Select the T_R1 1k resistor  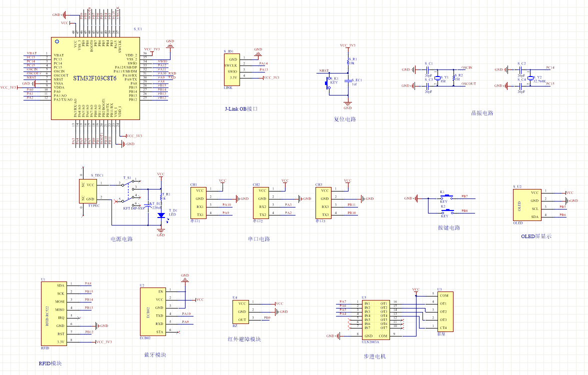pos(161,197)
